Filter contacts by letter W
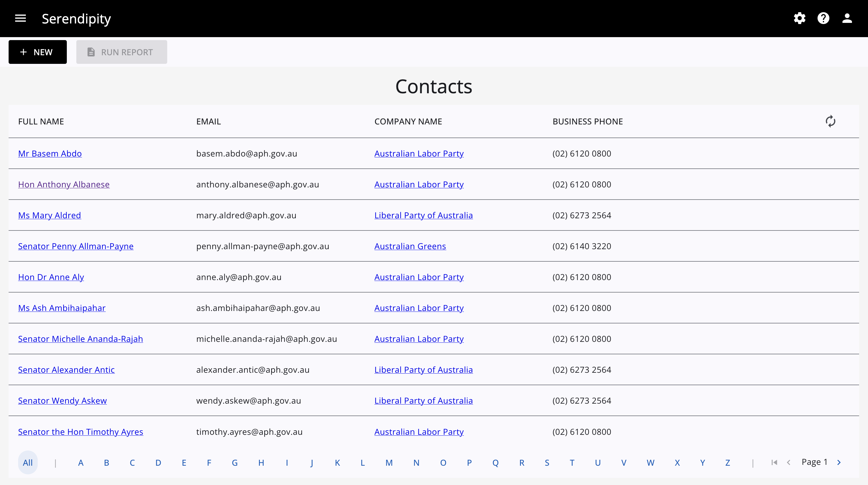This screenshot has width=868, height=485. (x=650, y=462)
